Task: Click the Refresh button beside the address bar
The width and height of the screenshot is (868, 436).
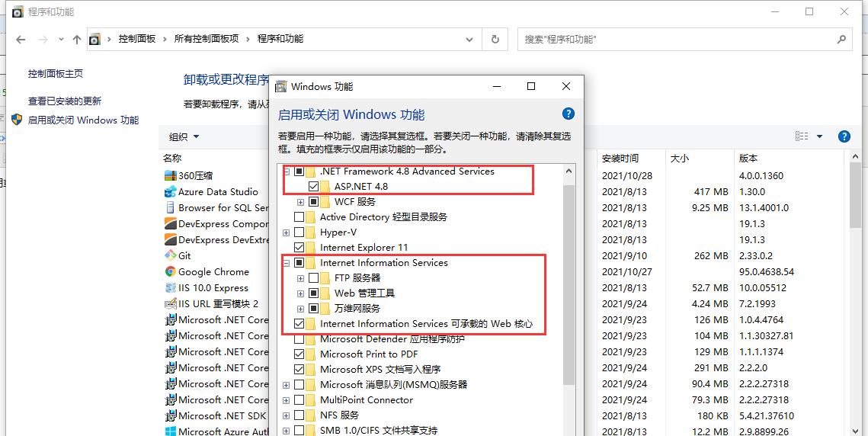Action: pyautogui.click(x=495, y=40)
